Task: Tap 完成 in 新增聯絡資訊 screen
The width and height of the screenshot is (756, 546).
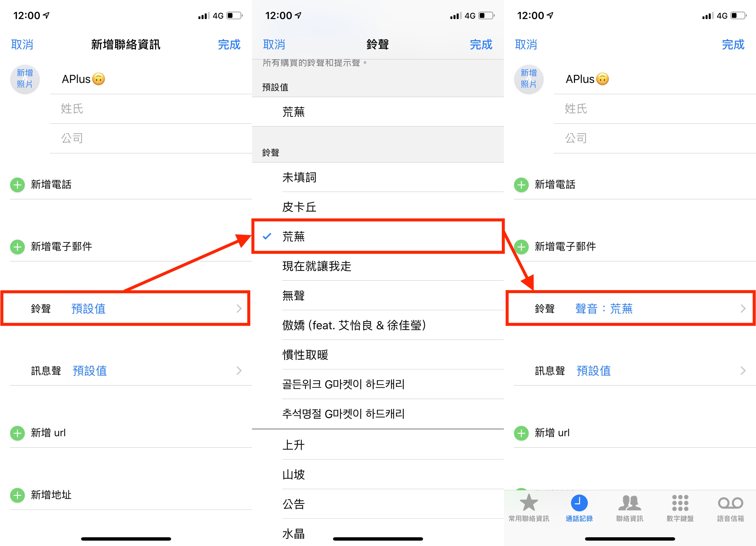Action: (229, 44)
